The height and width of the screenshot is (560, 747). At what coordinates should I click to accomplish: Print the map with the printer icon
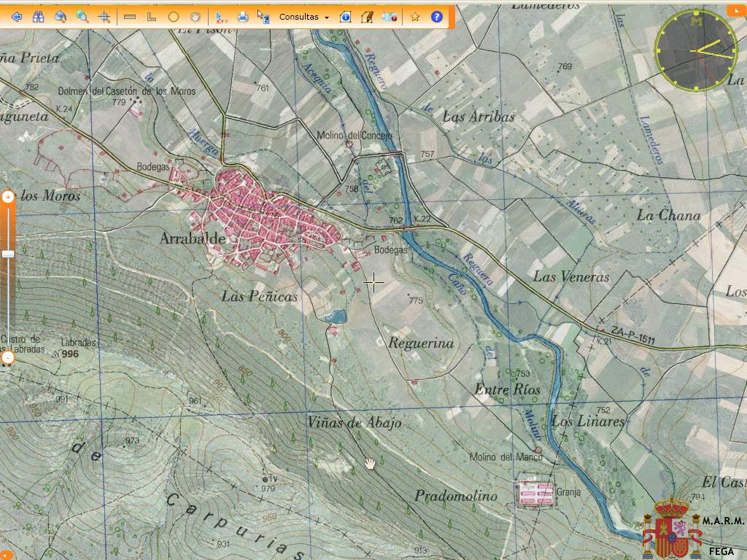pyautogui.click(x=243, y=17)
